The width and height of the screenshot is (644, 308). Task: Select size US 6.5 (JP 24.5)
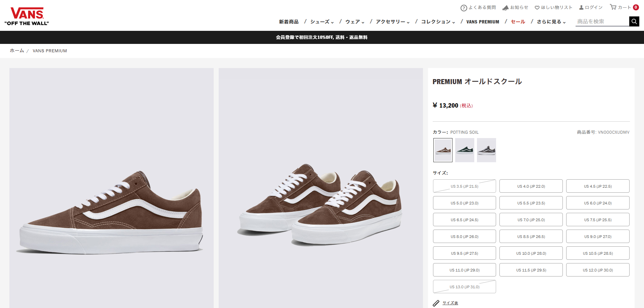(465, 220)
